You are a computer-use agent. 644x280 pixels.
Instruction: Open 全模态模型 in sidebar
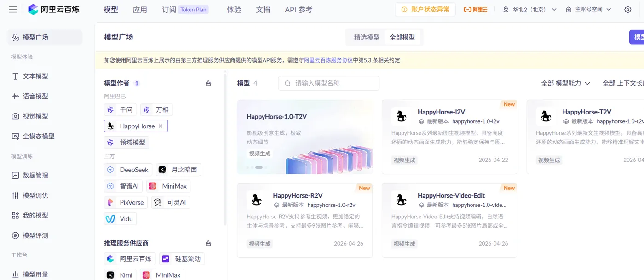45,136
